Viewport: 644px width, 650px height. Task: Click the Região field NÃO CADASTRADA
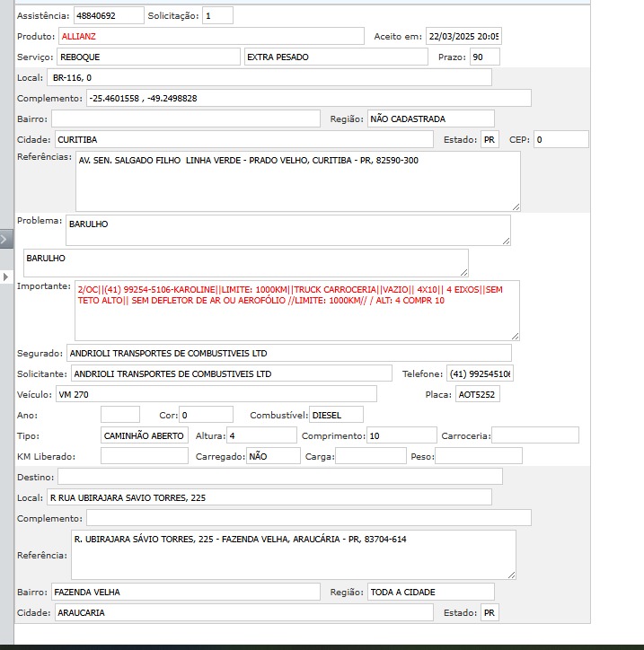[x=430, y=119]
